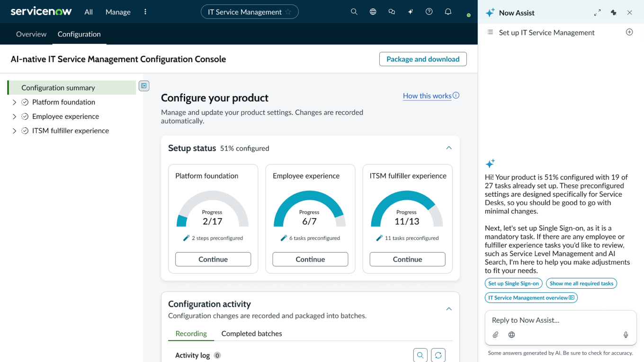Viewport: 644px width, 362px height.
Task: Click the info icon beside How this works
Action: (x=456, y=95)
